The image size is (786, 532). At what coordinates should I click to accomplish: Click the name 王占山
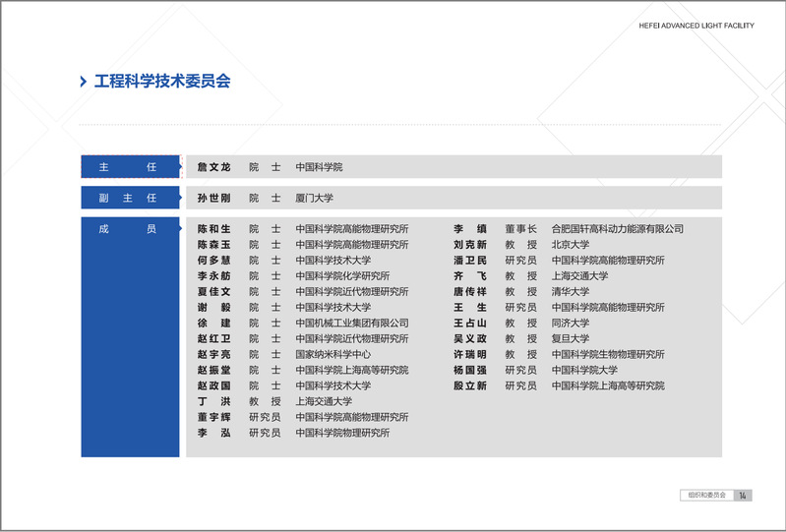click(470, 324)
